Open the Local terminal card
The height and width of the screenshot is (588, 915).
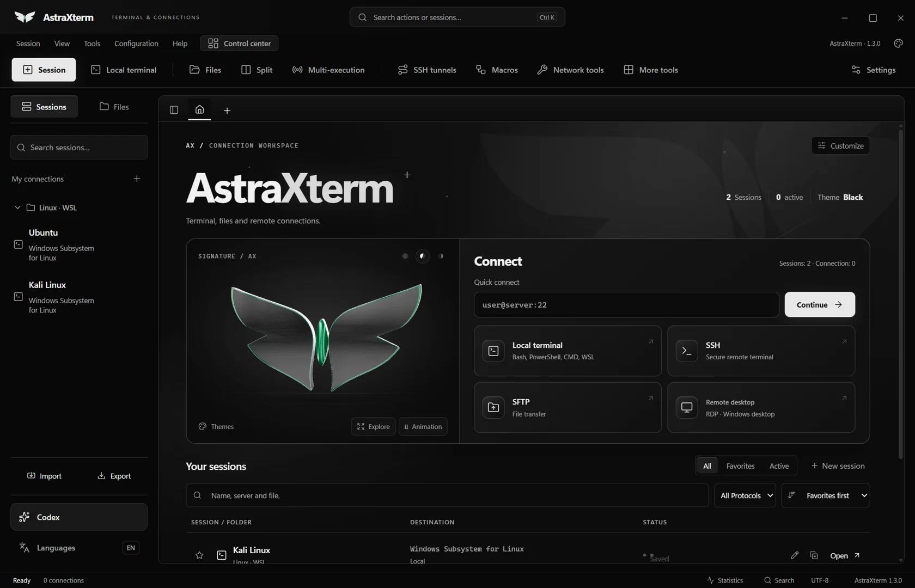(x=568, y=351)
